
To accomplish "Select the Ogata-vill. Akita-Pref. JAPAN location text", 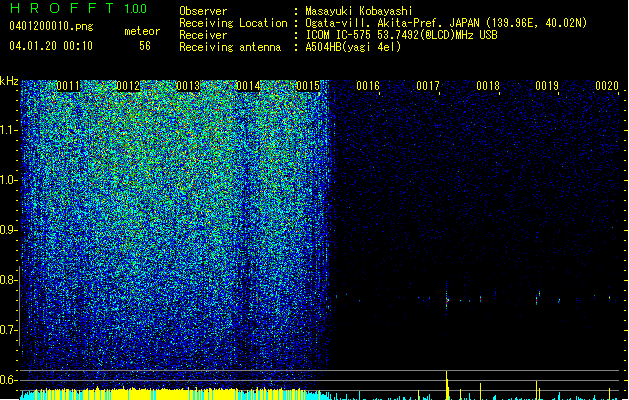I will (x=446, y=23).
